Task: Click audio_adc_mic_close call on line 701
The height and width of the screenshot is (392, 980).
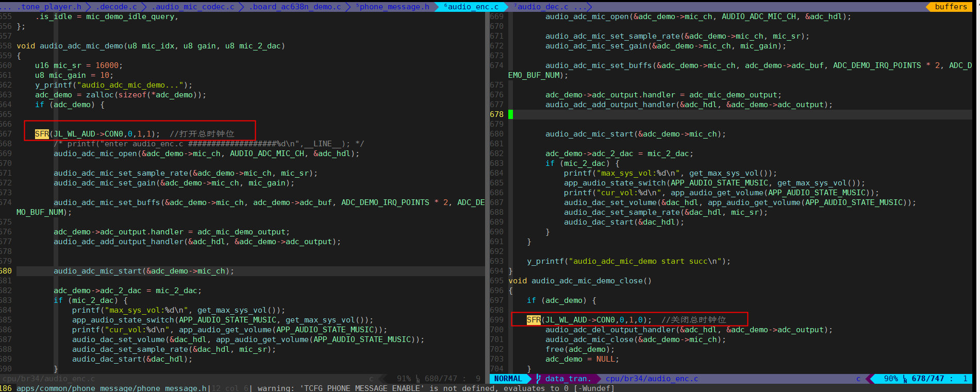Action: click(636, 339)
